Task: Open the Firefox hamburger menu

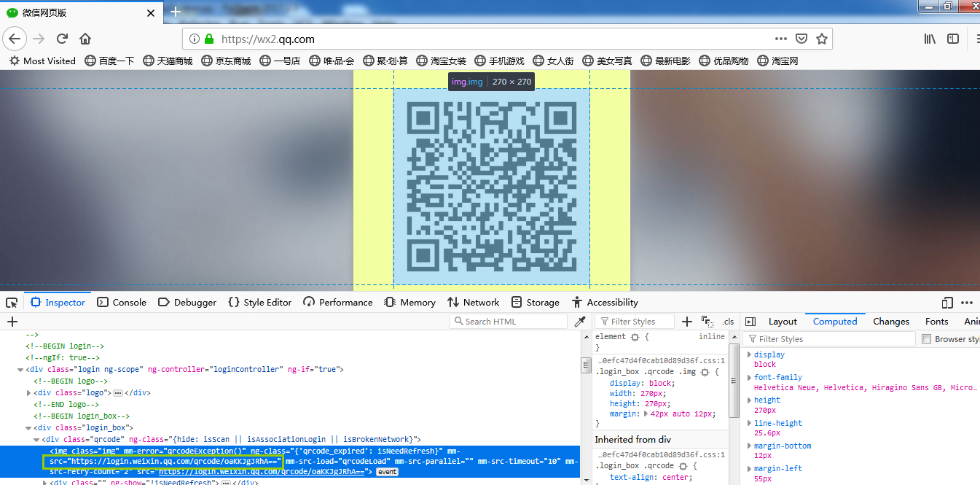Action: click(x=976, y=39)
